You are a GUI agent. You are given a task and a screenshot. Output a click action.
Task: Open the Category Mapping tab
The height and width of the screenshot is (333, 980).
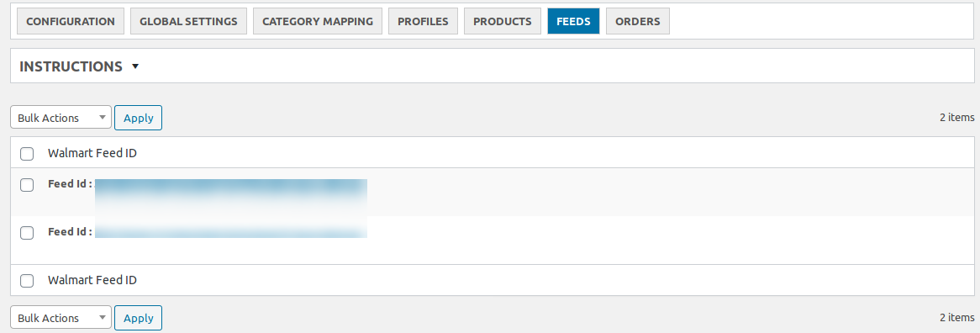point(318,21)
